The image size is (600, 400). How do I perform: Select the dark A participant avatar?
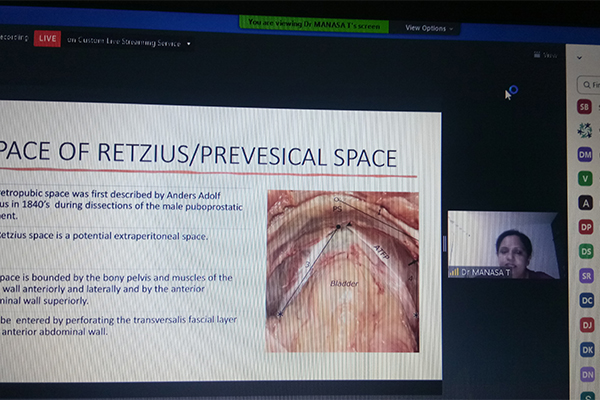pyautogui.click(x=585, y=203)
